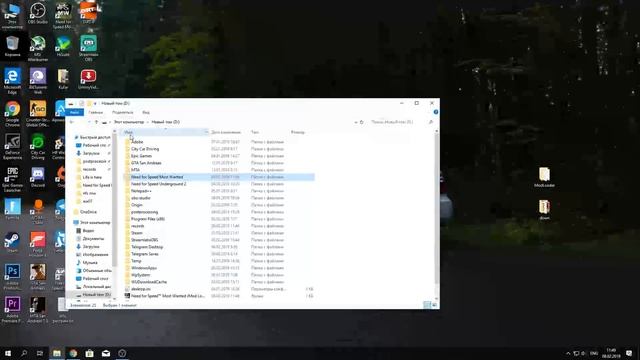Select the GTA San Andreas folder
This screenshot has height=360, width=640.
(x=146, y=163)
